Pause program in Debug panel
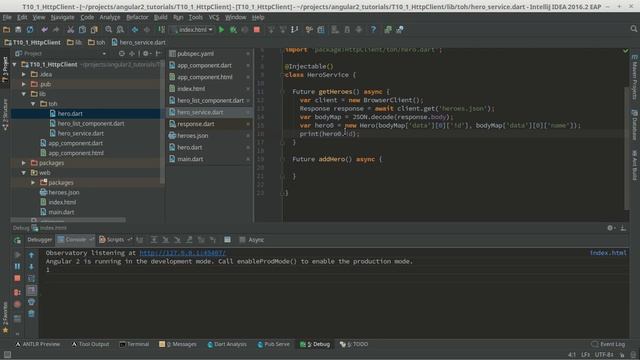 17,267
